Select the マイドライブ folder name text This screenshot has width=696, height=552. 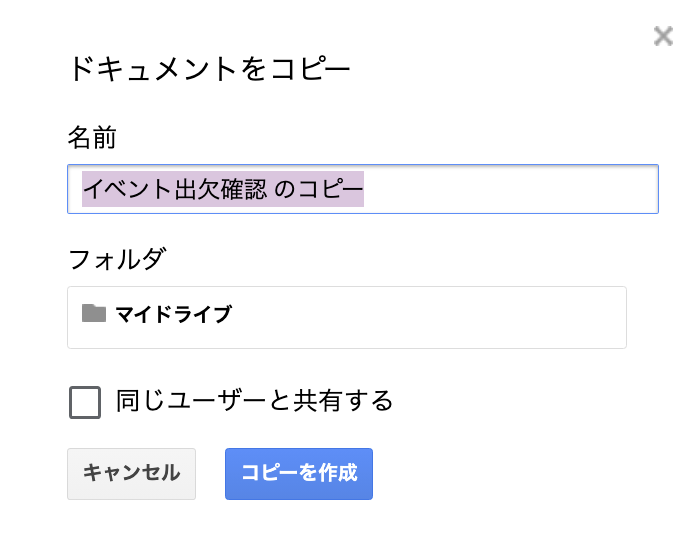[x=173, y=315]
